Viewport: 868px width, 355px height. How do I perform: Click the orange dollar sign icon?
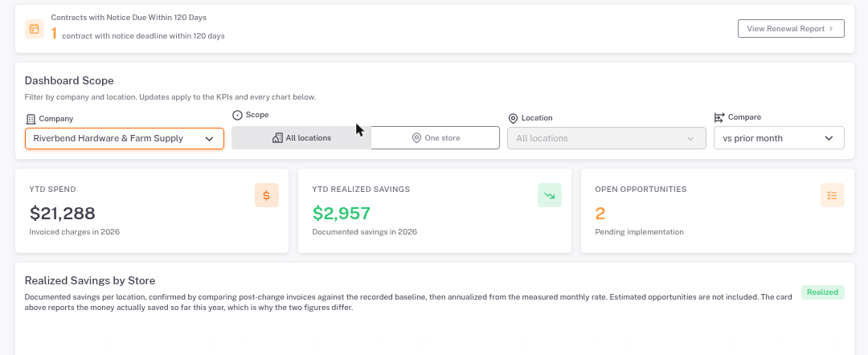(266, 195)
